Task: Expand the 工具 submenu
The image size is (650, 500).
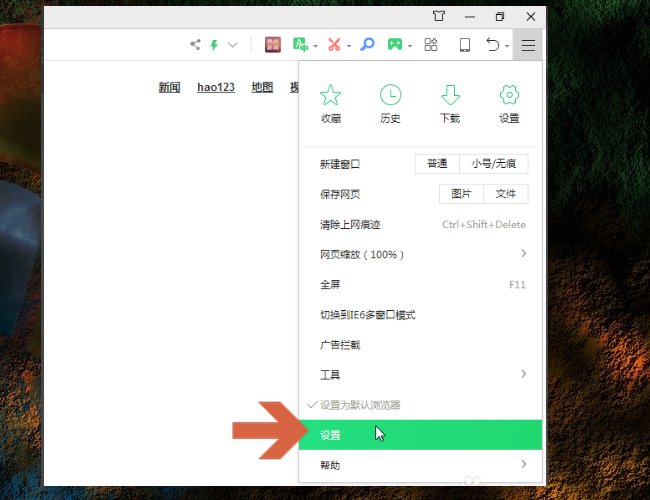Action: tap(420, 374)
